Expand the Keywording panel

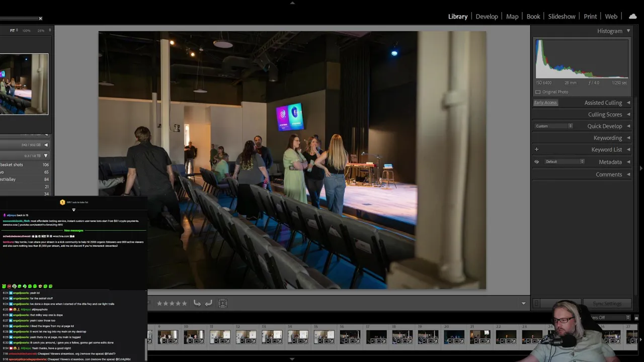pyautogui.click(x=628, y=138)
